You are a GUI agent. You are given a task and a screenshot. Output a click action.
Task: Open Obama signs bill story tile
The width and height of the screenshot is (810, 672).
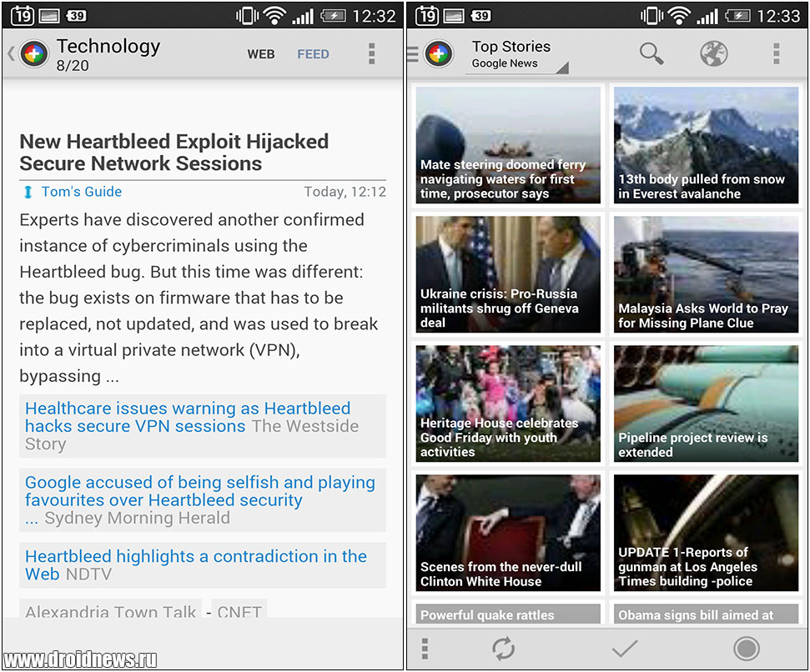(x=706, y=614)
